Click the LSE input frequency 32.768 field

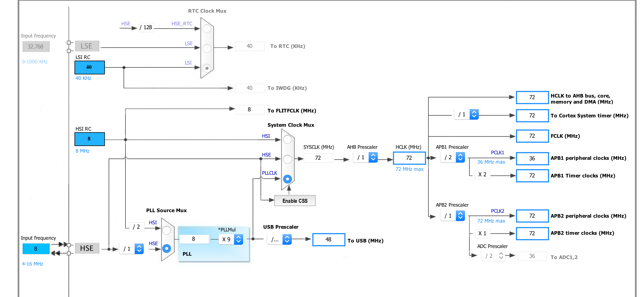tap(36, 47)
